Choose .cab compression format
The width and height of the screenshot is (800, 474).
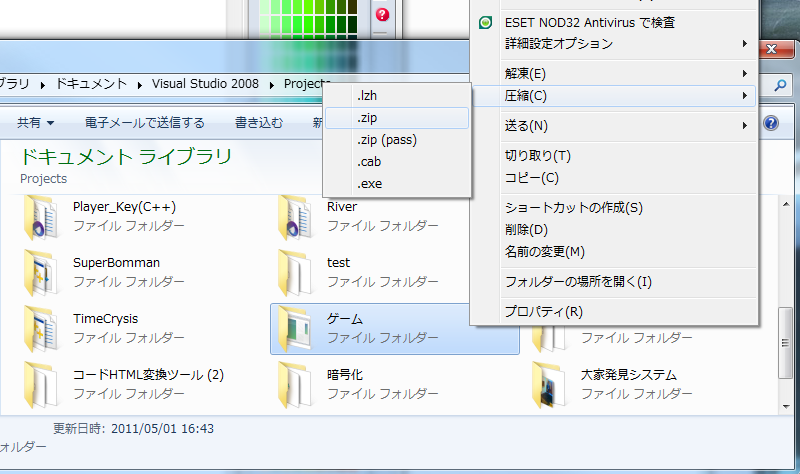click(397, 162)
